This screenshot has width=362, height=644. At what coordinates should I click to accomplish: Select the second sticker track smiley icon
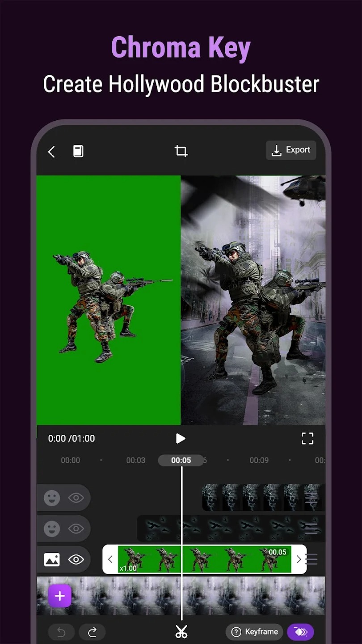(52, 529)
